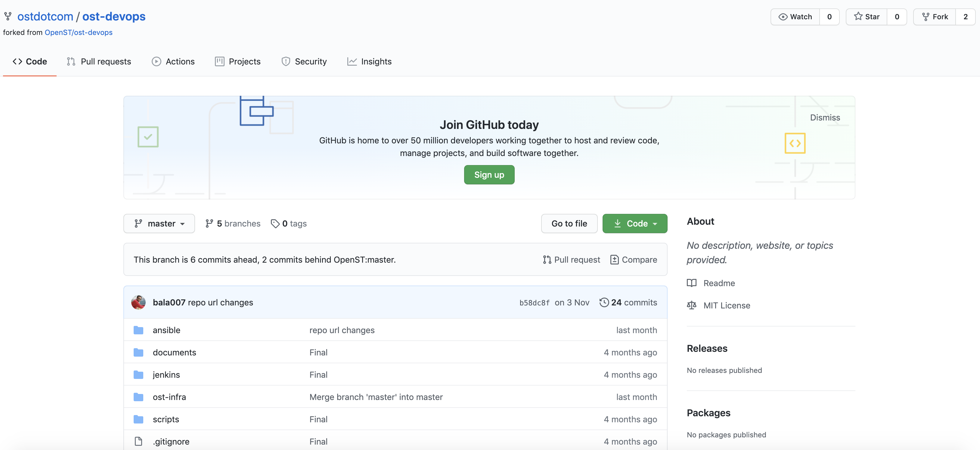The image size is (980, 450).
Task: Open the MIT License scales icon
Action: click(x=691, y=305)
